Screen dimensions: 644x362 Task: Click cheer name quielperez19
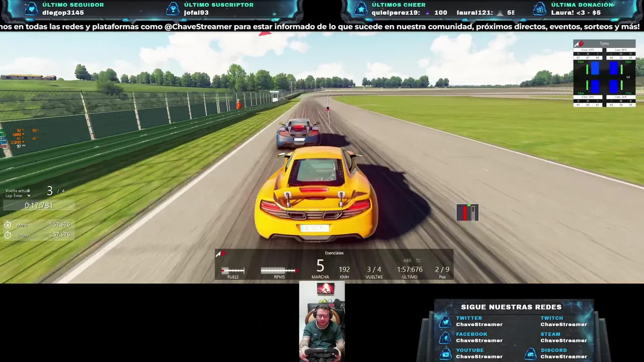(396, 13)
